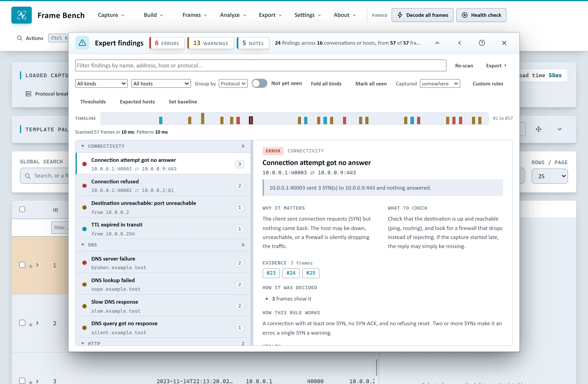This screenshot has height=384, width=588.
Task: Click Mark all seen
Action: 371,84
